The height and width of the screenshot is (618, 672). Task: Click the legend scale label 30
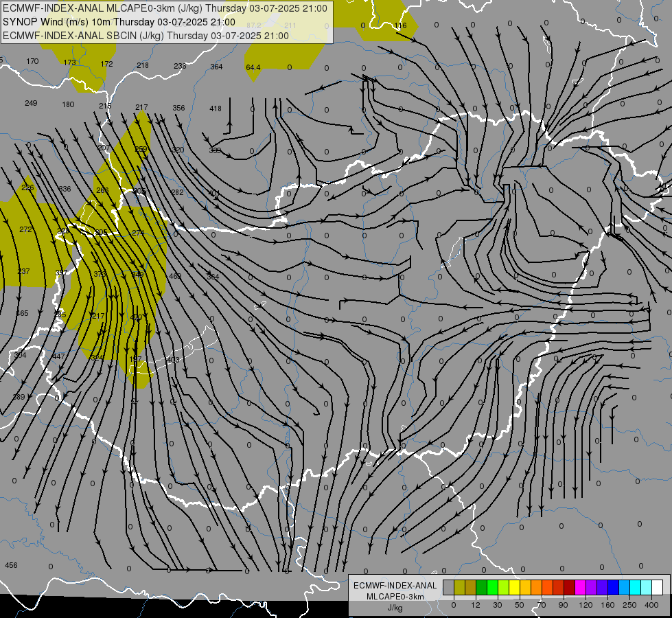[x=498, y=605]
